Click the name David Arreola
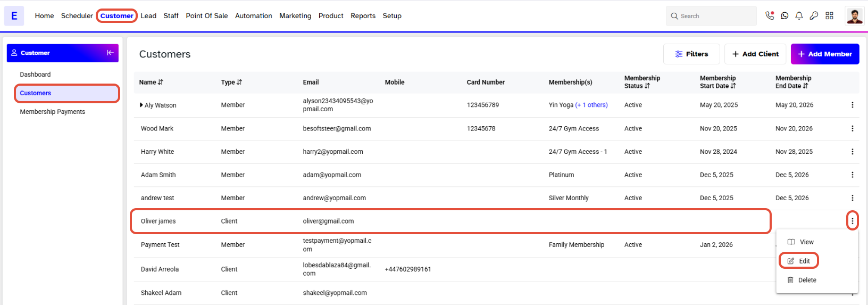Image resolution: width=868 pixels, height=305 pixels. [x=160, y=269]
